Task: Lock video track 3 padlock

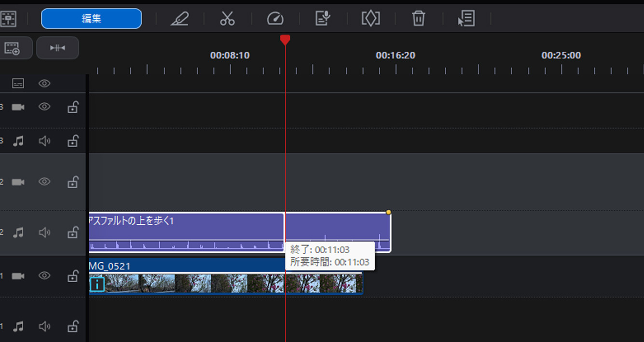Action: click(72, 107)
